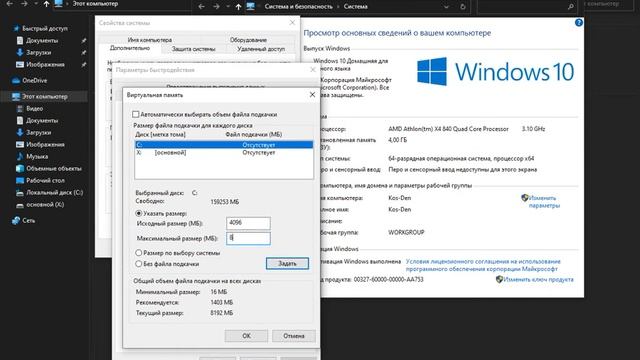Open pinned Загрузки folder under Quick access
The image size is (640, 360).
coord(38,52)
